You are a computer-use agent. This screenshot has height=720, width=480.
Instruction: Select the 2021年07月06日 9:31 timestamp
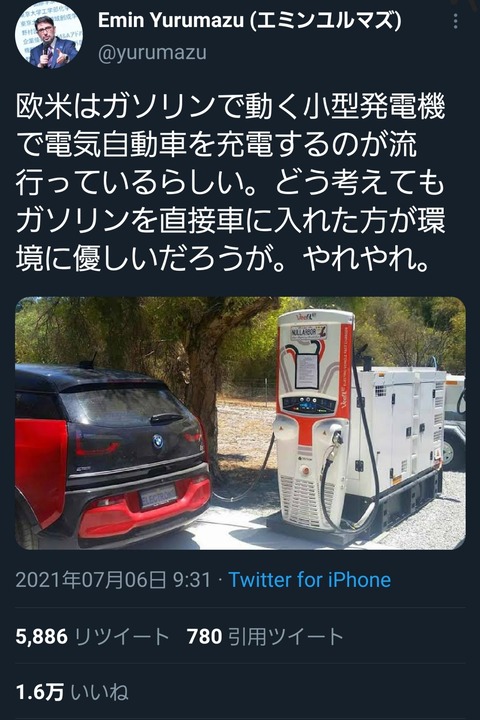pos(113,579)
